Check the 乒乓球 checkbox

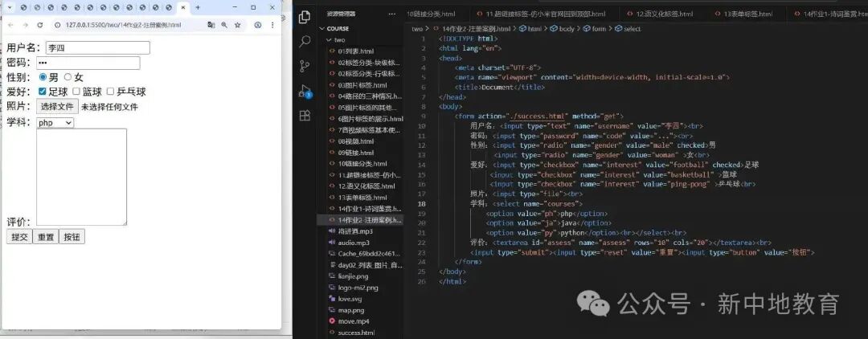click(x=110, y=92)
